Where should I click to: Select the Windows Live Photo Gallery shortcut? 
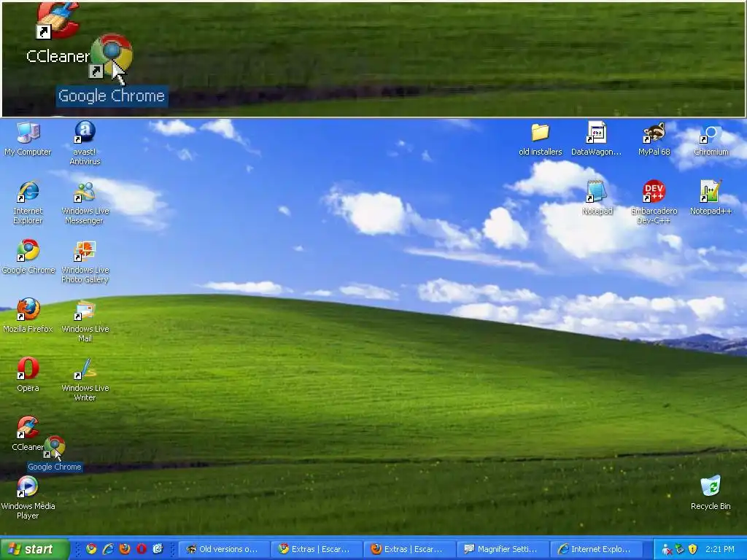point(85,261)
